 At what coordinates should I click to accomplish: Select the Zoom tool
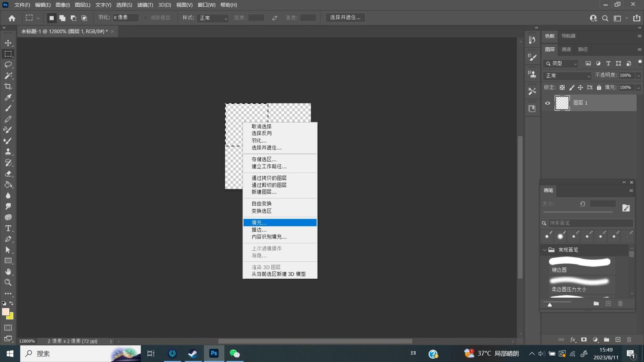[8, 282]
